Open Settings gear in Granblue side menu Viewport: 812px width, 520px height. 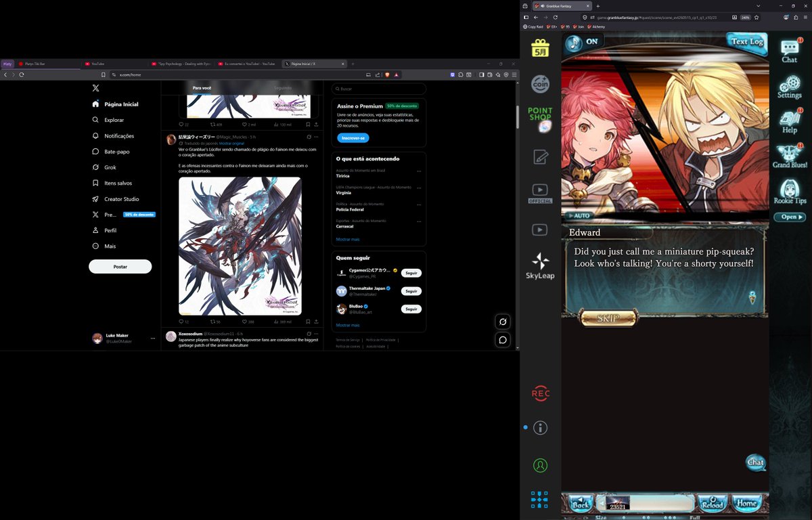pyautogui.click(x=790, y=87)
